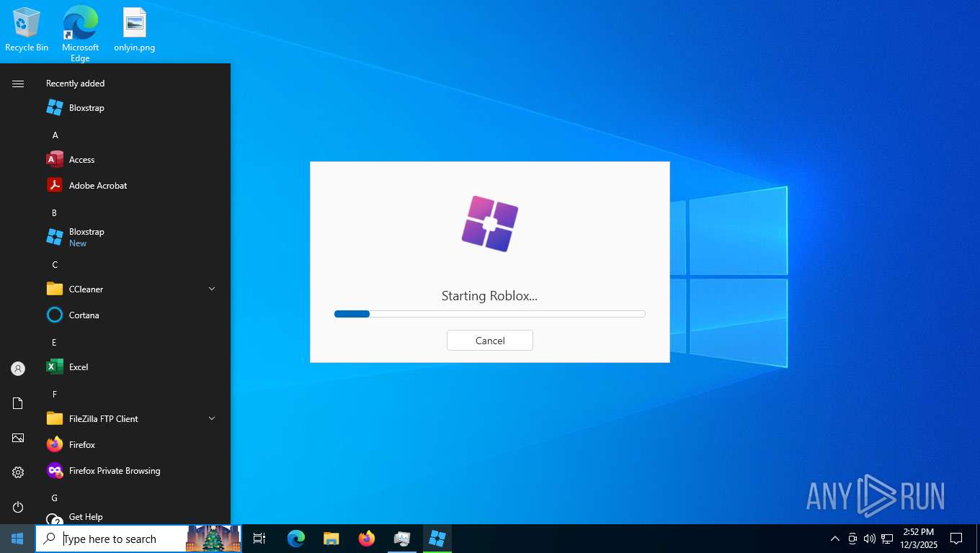Open Edge from the taskbar

296,539
